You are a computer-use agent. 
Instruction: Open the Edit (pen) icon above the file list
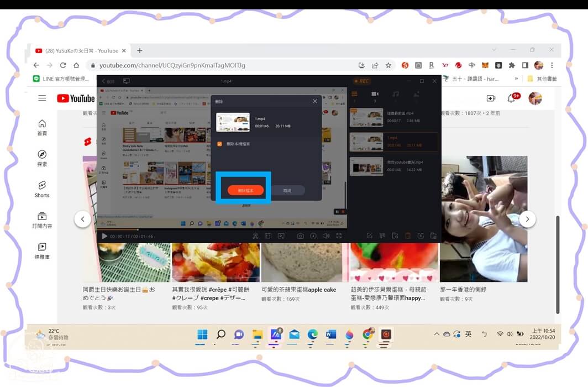(x=370, y=235)
